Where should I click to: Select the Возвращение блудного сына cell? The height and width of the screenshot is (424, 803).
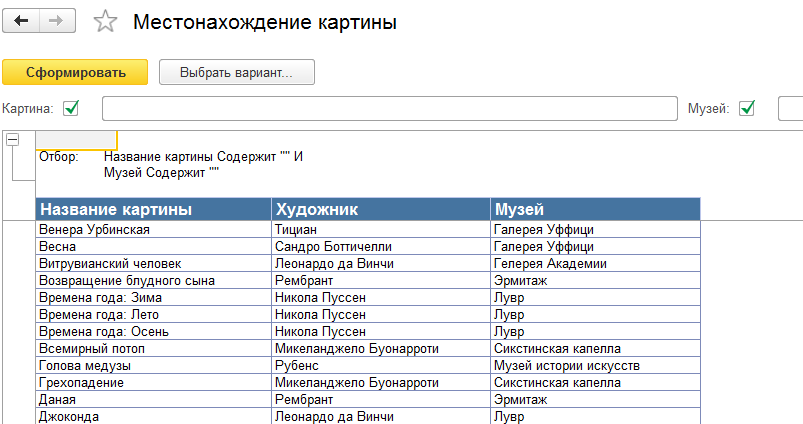154,280
